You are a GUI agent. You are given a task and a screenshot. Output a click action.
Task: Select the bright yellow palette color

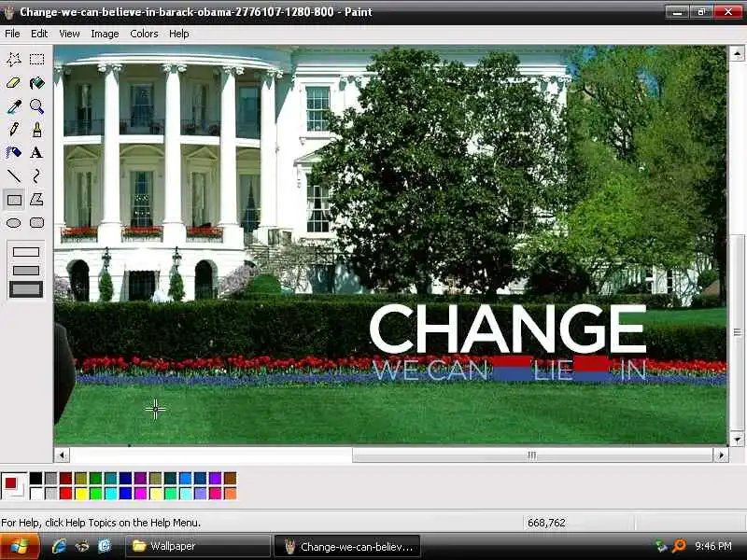click(x=81, y=494)
